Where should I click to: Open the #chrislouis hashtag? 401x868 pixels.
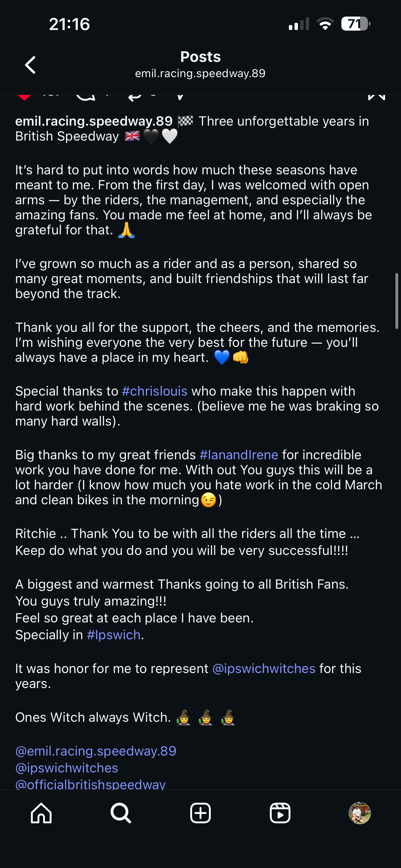(x=155, y=391)
